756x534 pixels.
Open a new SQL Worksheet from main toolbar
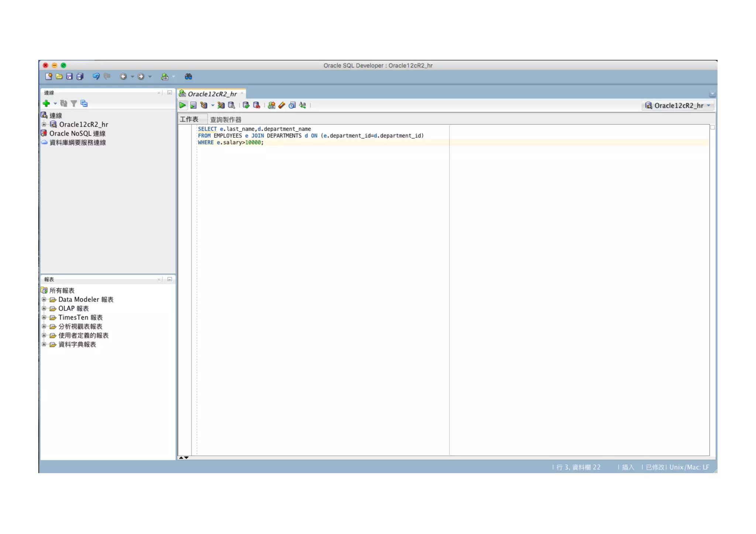165,76
